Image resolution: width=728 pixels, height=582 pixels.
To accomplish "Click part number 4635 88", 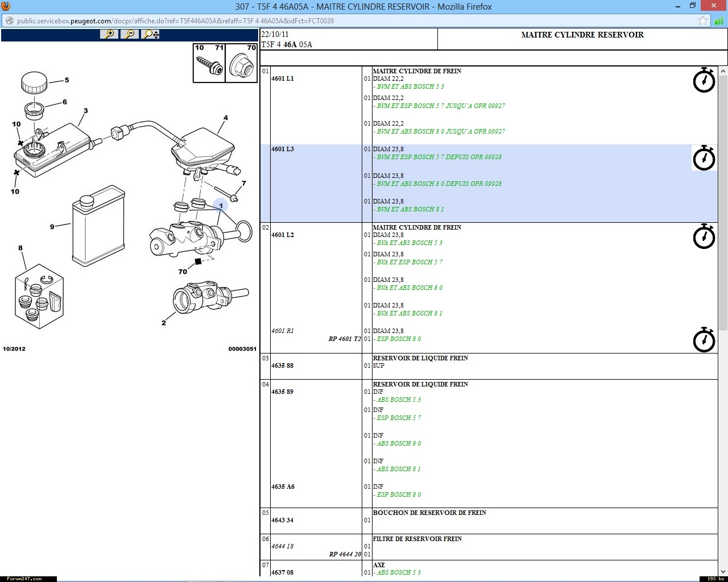I will click(x=283, y=366).
